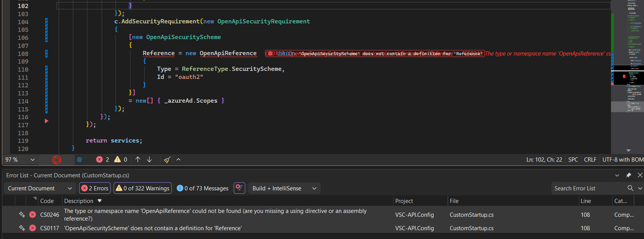Click the red error count indicator showing 2
Image resolution: width=644 pixels, height=239 pixels.
(x=102, y=160)
